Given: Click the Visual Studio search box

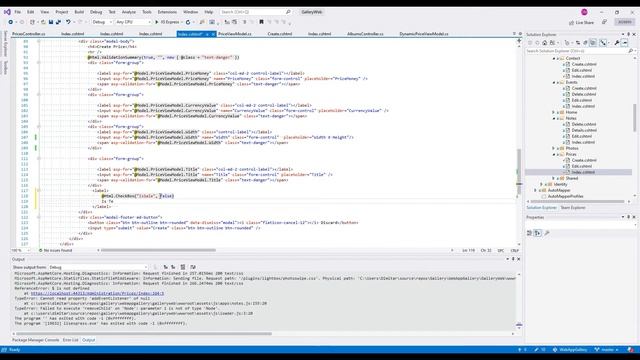Looking at the screenshot, I should pos(256,12).
